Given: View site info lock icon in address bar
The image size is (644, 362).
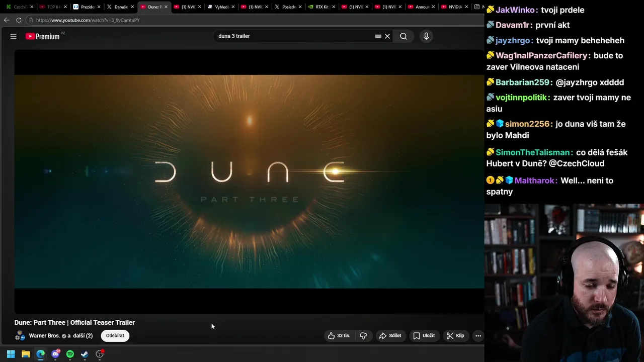Looking at the screenshot, I should 31,20.
